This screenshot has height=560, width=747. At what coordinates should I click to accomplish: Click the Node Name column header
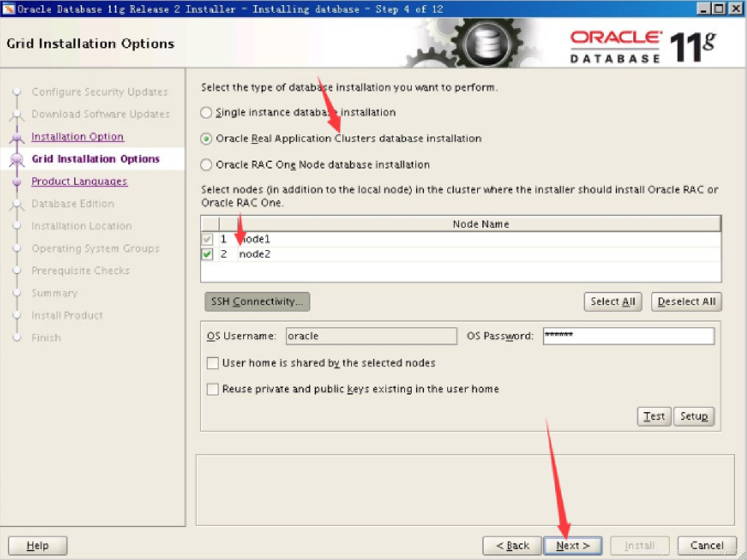tap(481, 224)
